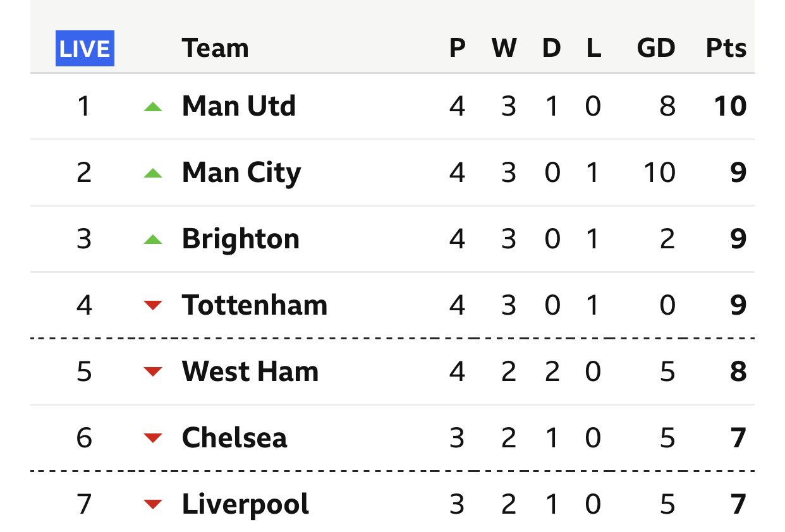Open the Man City team link
This screenshot has height=532, width=785.
(241, 173)
